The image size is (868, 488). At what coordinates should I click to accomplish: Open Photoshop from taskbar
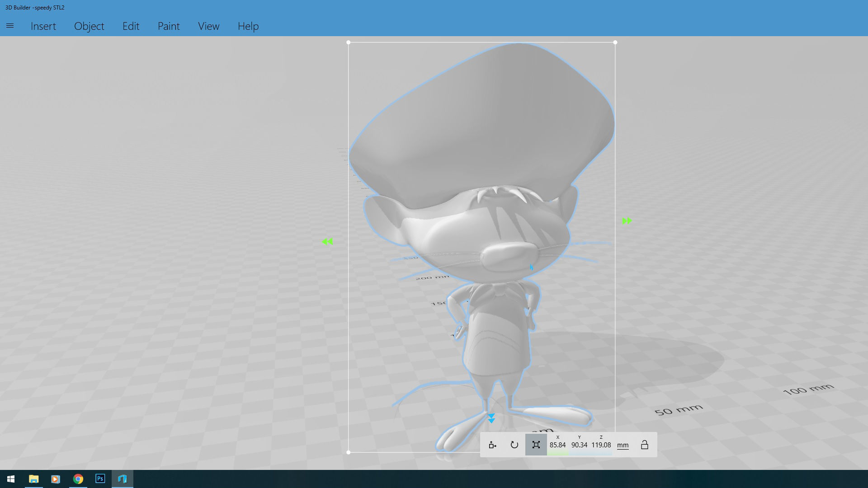100,479
